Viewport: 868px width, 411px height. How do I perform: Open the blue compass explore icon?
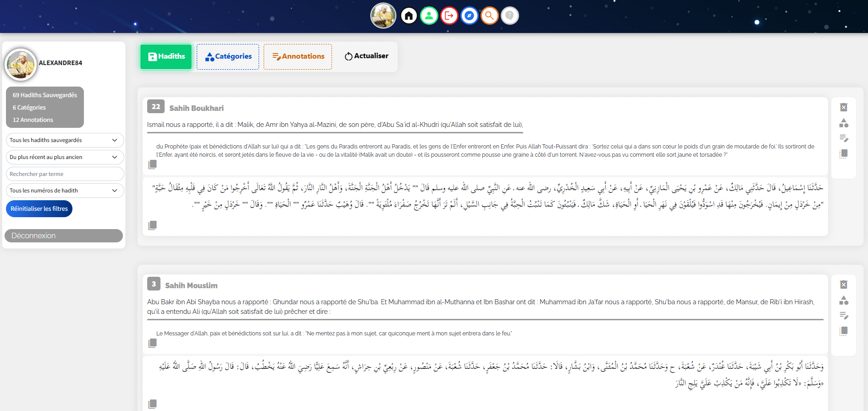tap(469, 16)
